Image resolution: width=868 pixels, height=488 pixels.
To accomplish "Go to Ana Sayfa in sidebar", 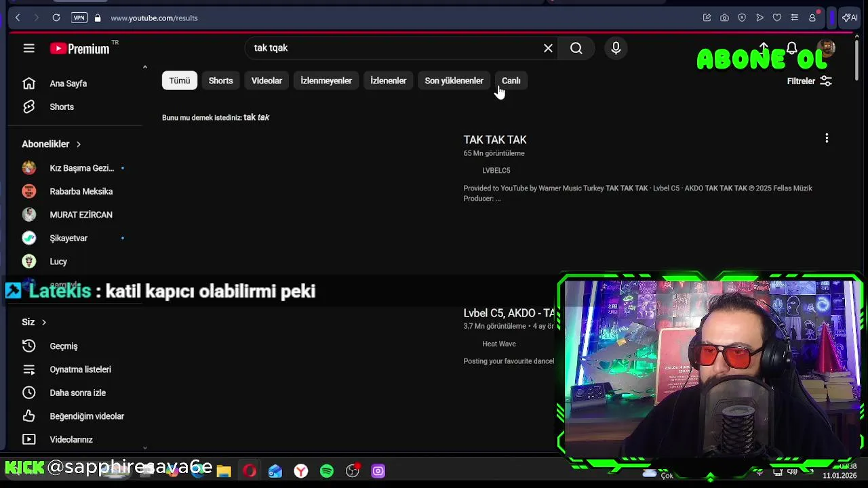I will click(76, 83).
